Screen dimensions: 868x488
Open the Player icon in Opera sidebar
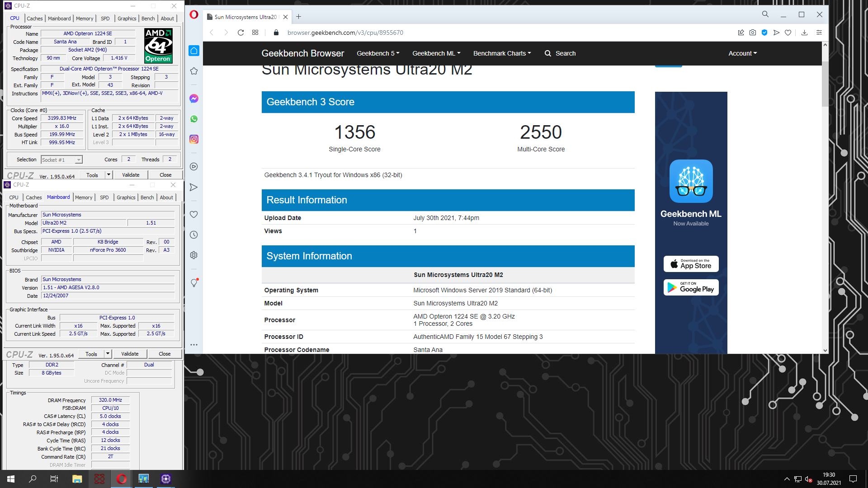(x=194, y=167)
